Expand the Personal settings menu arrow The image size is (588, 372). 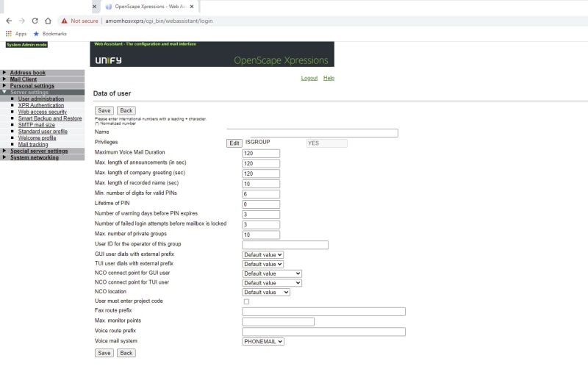point(4,85)
